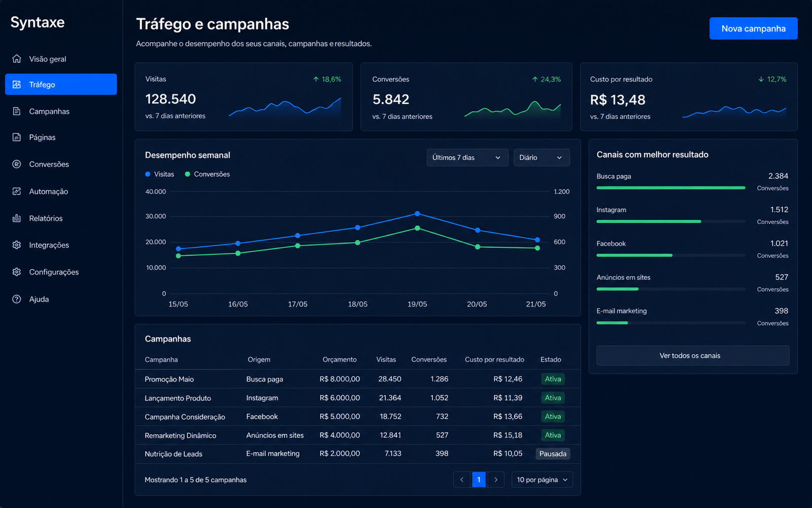The height and width of the screenshot is (508, 812).
Task: Toggle the Visitas legend series
Action: [159, 174]
